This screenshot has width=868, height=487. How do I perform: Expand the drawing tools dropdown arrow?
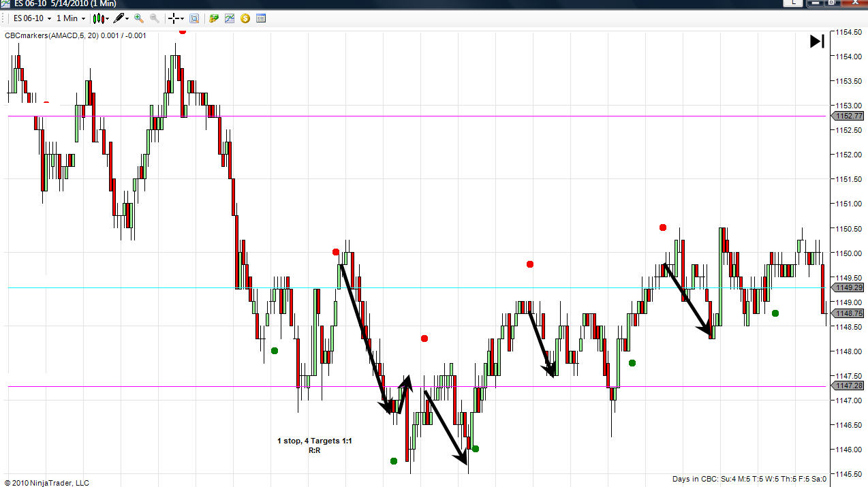point(128,19)
